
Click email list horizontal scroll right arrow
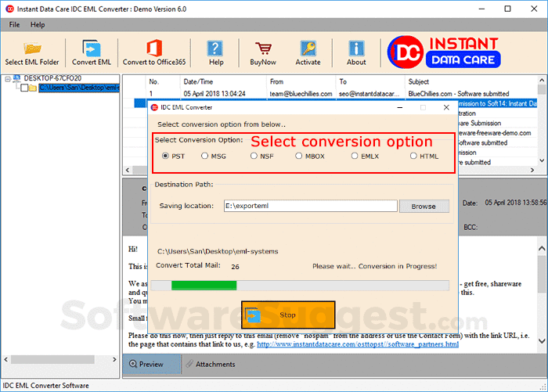(x=532, y=170)
